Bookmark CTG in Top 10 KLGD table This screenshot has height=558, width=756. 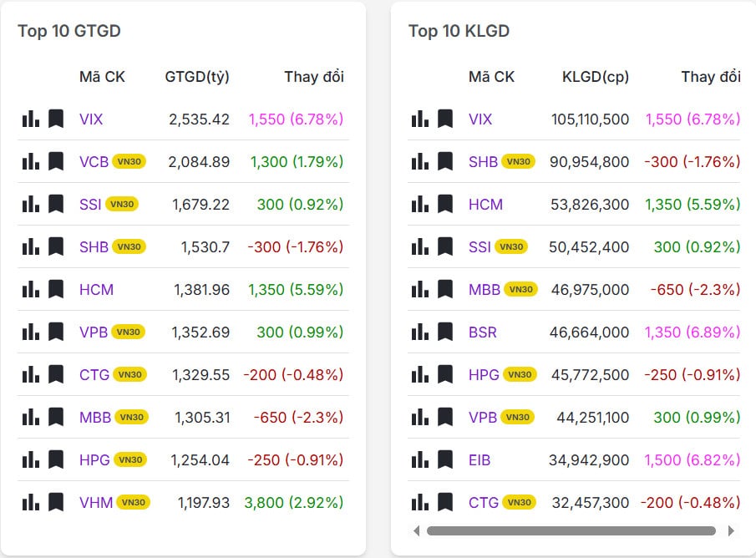[445, 503]
